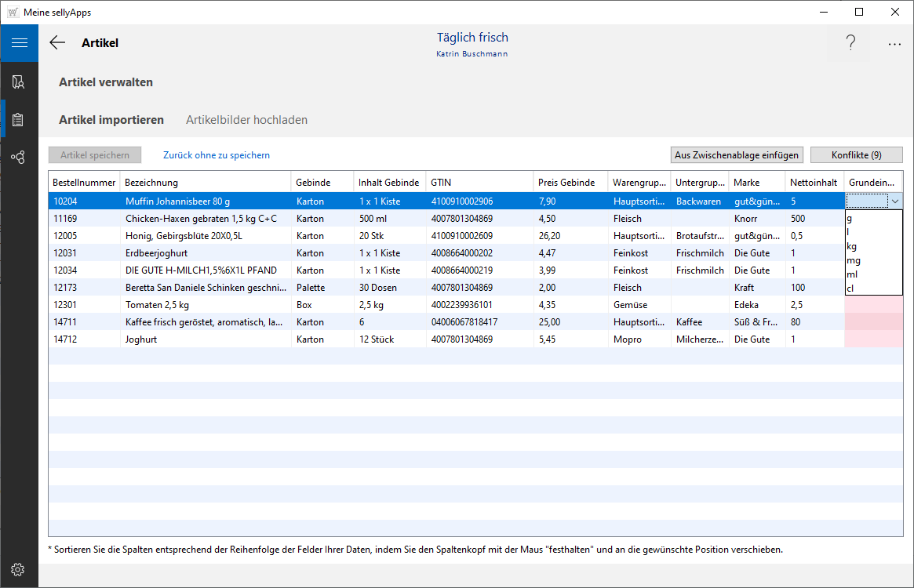The height and width of the screenshot is (588, 914).
Task: Open the settings gear icon
Action: click(x=18, y=569)
